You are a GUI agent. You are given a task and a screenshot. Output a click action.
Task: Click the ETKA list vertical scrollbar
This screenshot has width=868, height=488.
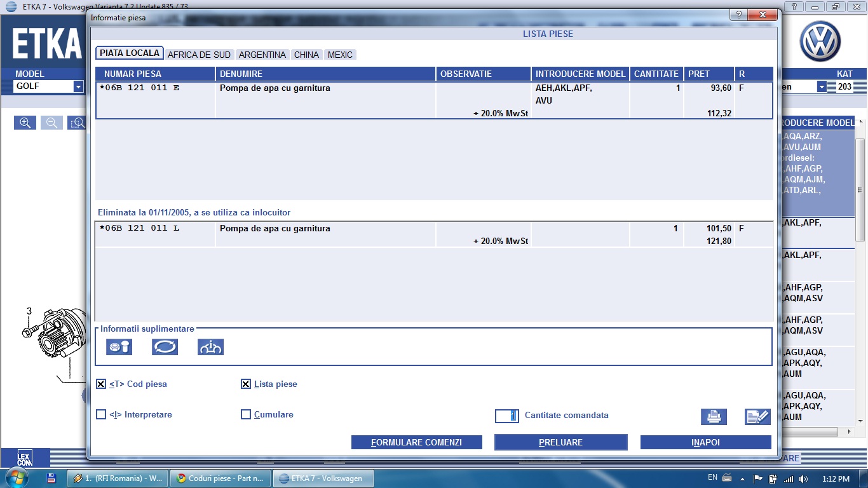point(860,191)
